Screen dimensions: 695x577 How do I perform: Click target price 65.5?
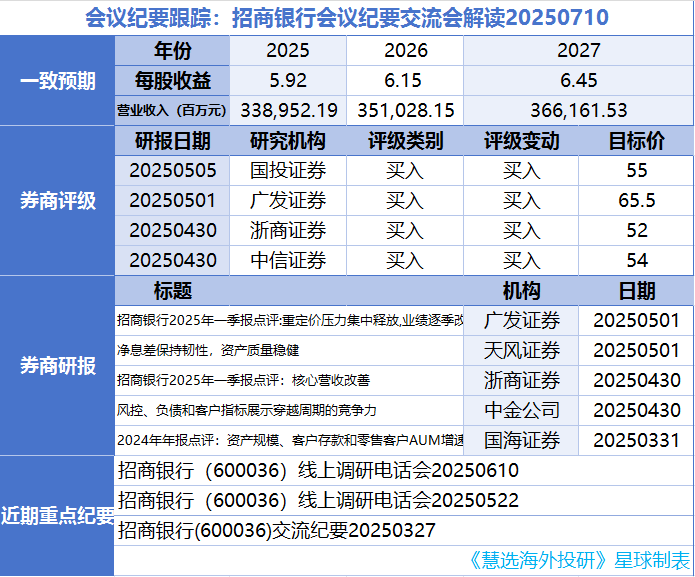[x=636, y=201]
